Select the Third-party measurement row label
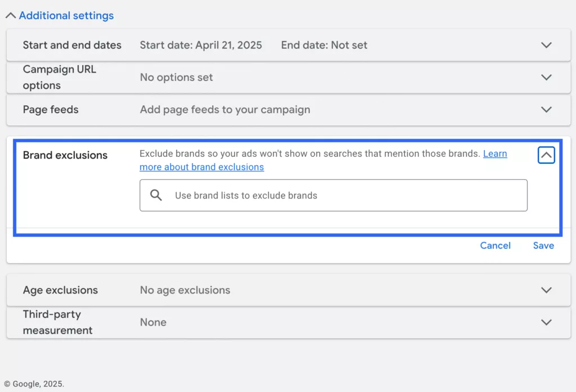The height and width of the screenshot is (392, 576). click(x=57, y=322)
